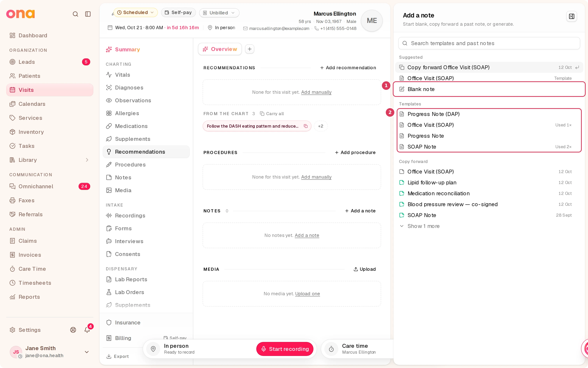Choose Medication reconciliation past note

[x=489, y=193]
